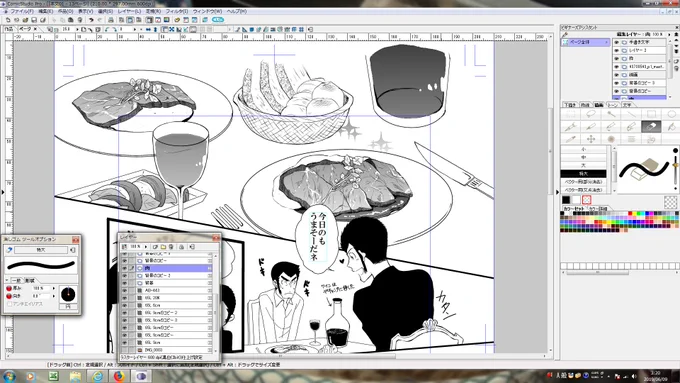Viewport: 680px width, 383px height.
Task: Expand ページ全体 item arrow
Action: coord(607,42)
